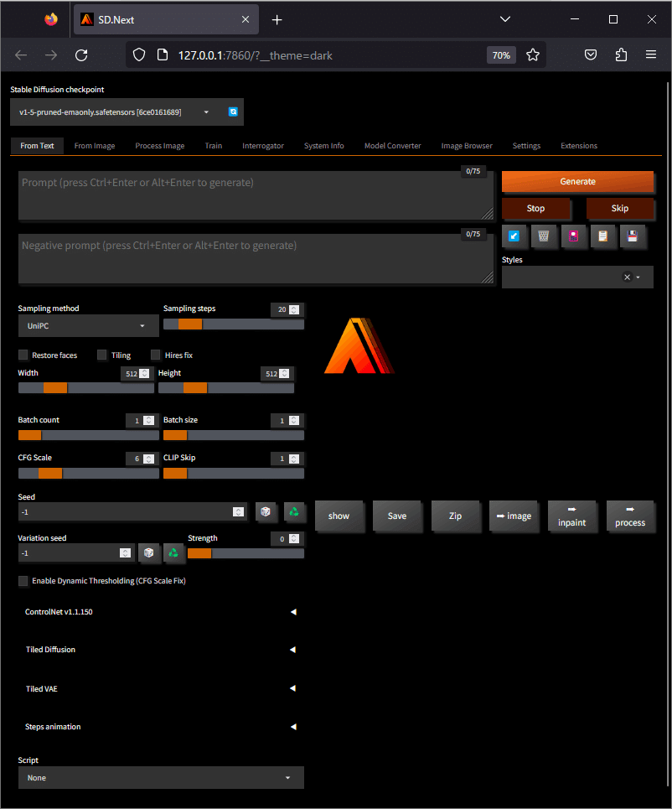The height and width of the screenshot is (809, 672).
Task: Click the show button
Action: tap(339, 516)
